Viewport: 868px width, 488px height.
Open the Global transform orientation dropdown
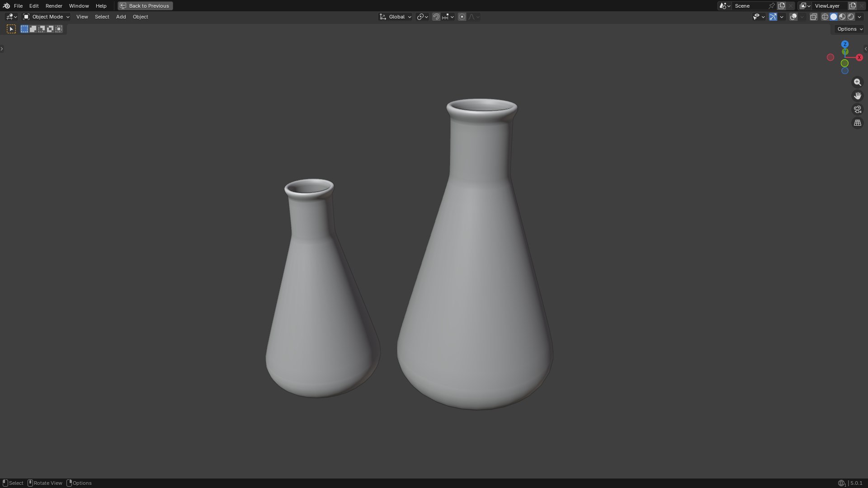pyautogui.click(x=395, y=17)
